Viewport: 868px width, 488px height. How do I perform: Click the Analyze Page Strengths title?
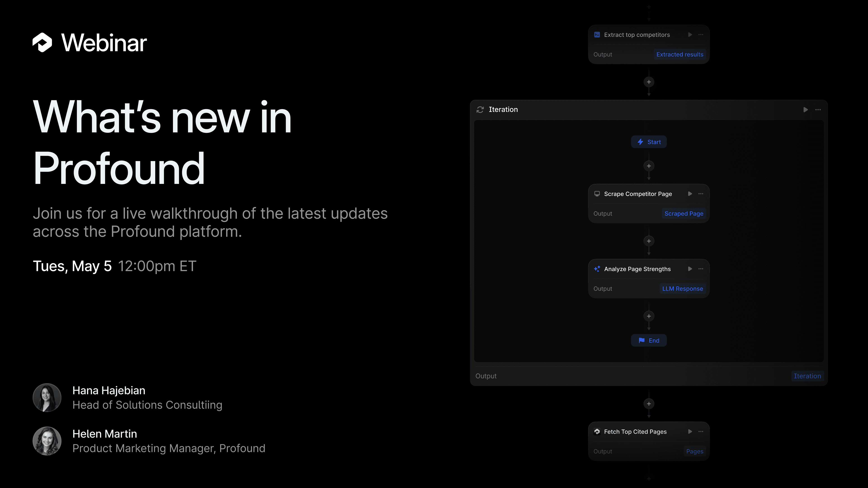[637, 269]
